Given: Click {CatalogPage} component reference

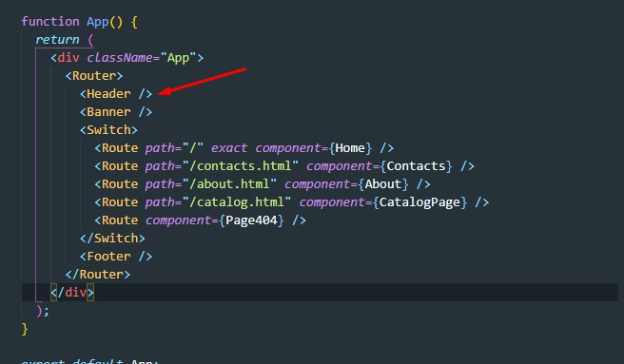Looking at the screenshot, I should click(x=419, y=202).
